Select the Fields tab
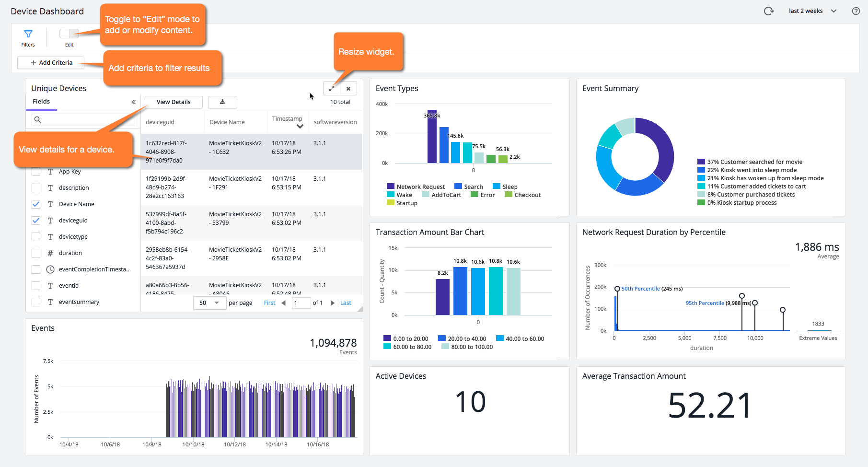Viewport: 868px width, 467px height. 41,102
